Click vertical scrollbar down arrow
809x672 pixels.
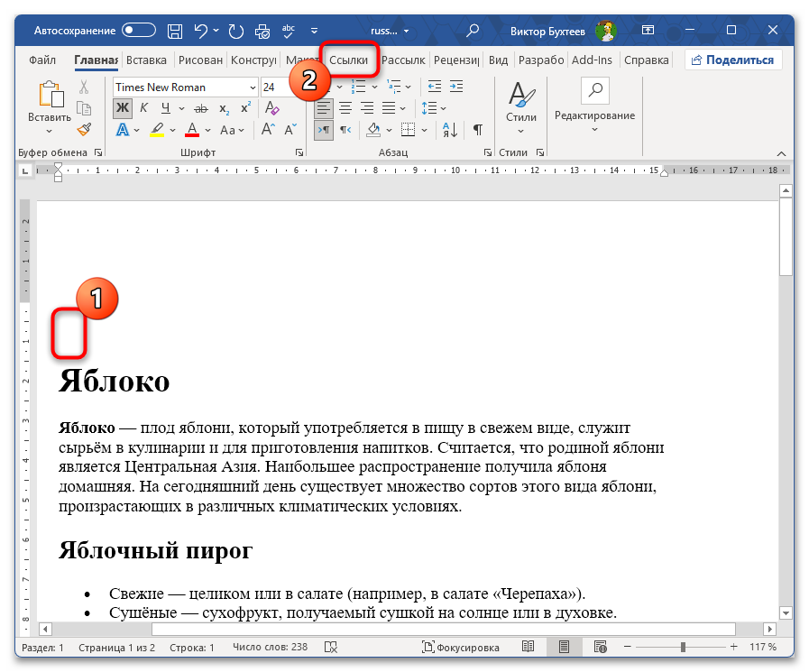[x=786, y=613]
